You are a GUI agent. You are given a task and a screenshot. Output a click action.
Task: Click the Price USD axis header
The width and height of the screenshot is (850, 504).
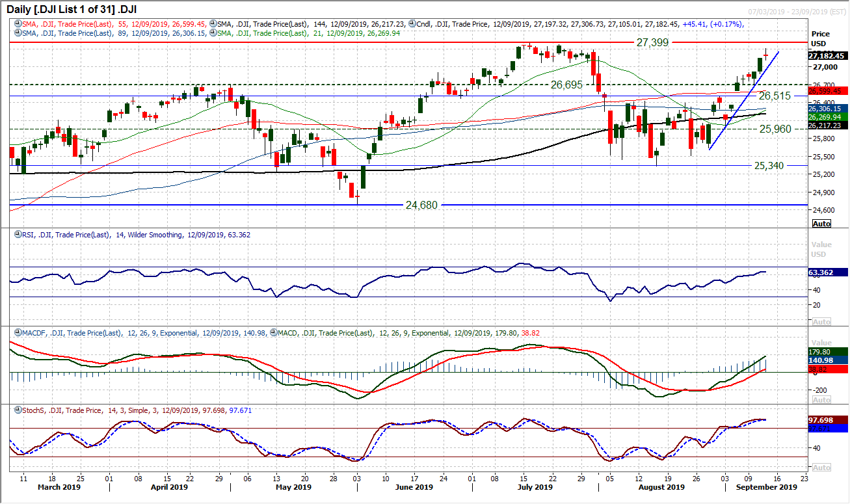821,38
